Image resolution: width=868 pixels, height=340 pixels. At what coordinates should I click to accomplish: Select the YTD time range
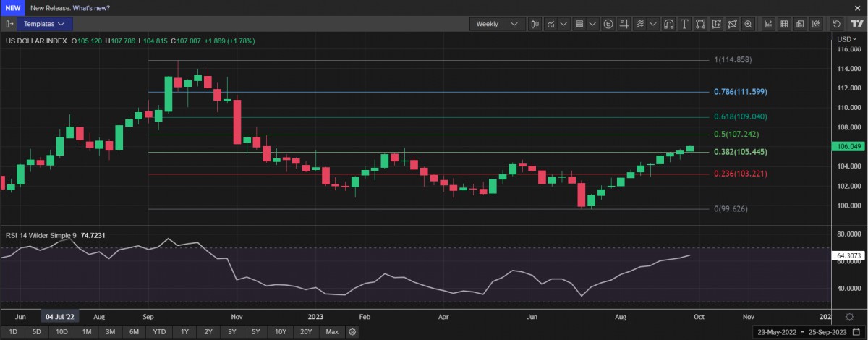click(158, 332)
